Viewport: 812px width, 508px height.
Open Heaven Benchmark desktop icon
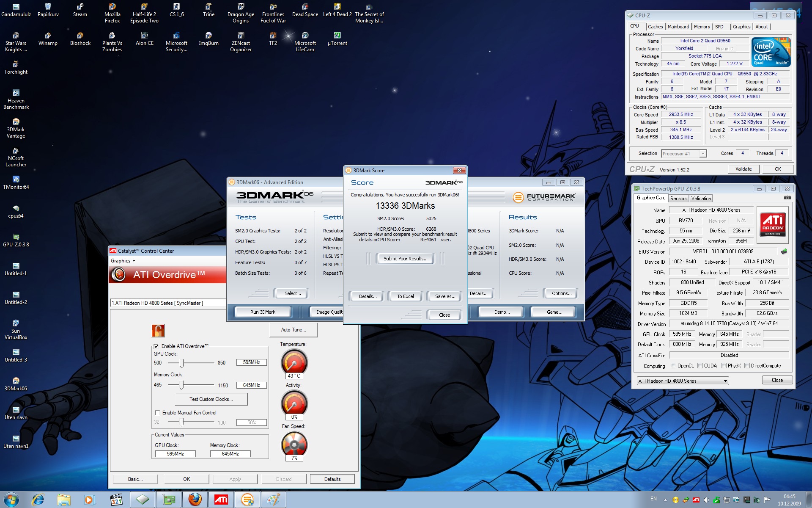(x=16, y=99)
